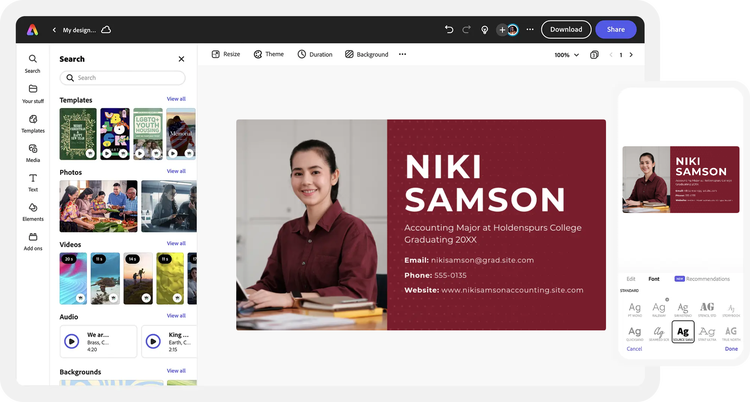Image resolution: width=750 pixels, height=402 pixels.
Task: Show more toolbar options after Background
Action: click(x=402, y=54)
